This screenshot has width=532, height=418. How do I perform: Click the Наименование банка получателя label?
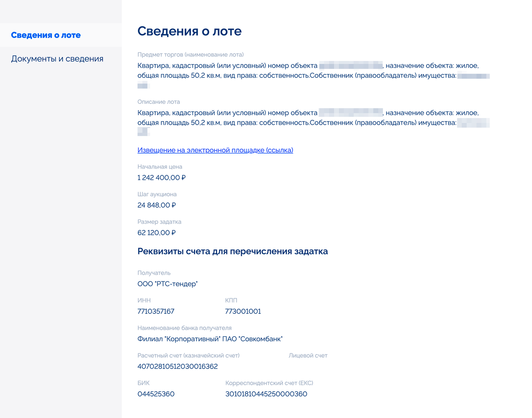point(184,328)
